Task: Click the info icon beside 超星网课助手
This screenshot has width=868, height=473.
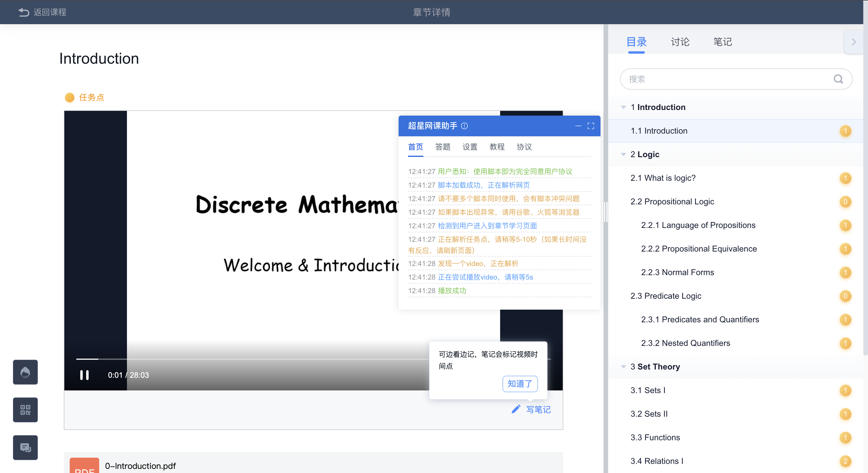Action: [x=464, y=126]
